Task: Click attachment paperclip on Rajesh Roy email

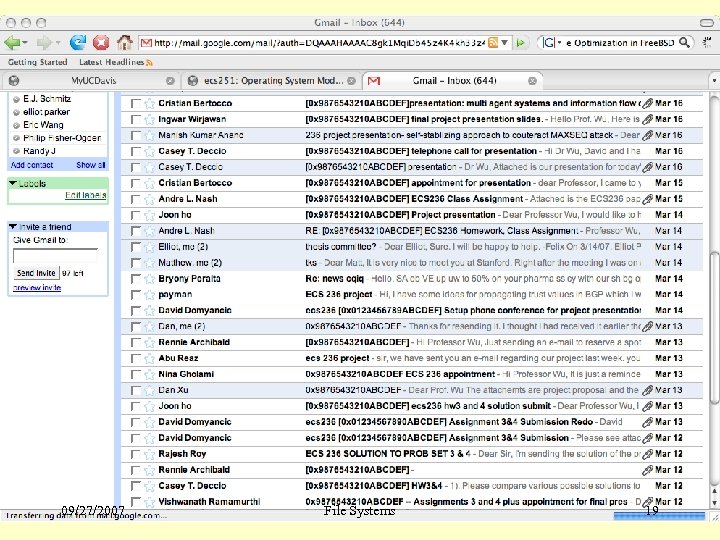Action: click(647, 454)
